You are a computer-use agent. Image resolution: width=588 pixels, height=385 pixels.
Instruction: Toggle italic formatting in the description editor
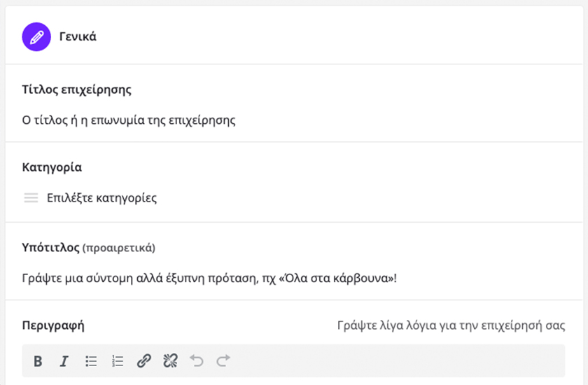64,361
